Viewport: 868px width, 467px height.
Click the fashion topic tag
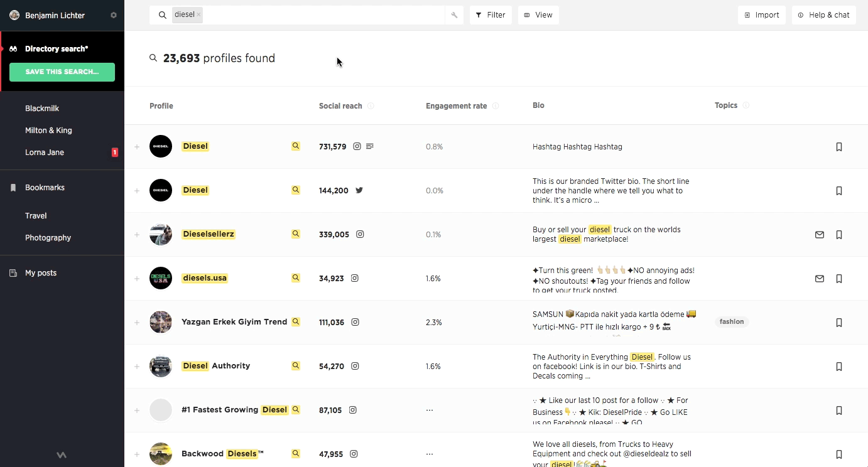(x=732, y=322)
